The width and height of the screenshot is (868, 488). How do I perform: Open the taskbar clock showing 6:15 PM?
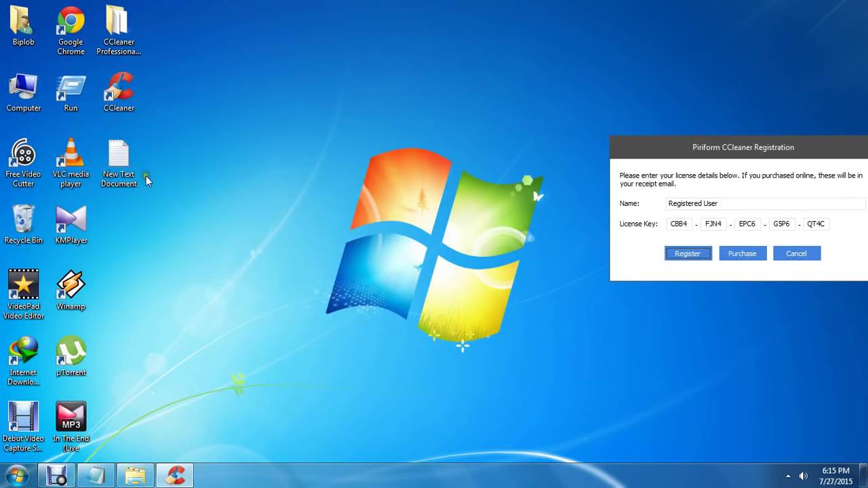point(835,476)
